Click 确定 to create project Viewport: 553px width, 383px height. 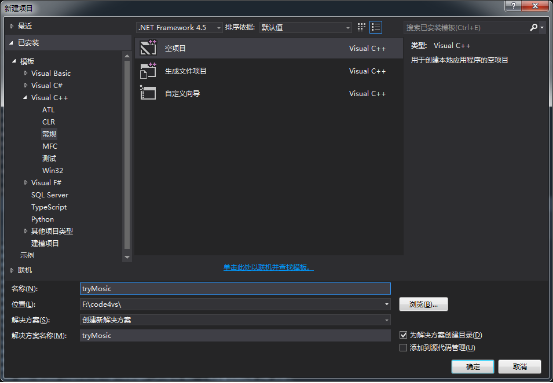pos(473,367)
